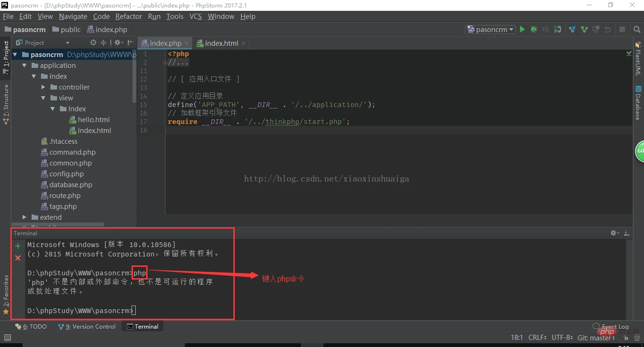Screen dimensions: 644x347
Task: Click the Update Project VCS icon
Action: 572,29
